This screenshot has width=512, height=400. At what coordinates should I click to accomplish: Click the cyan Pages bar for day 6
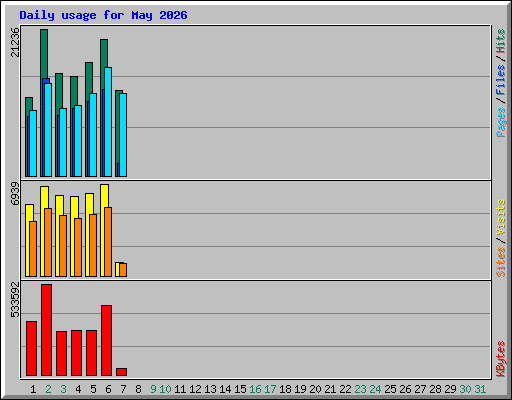[108, 122]
